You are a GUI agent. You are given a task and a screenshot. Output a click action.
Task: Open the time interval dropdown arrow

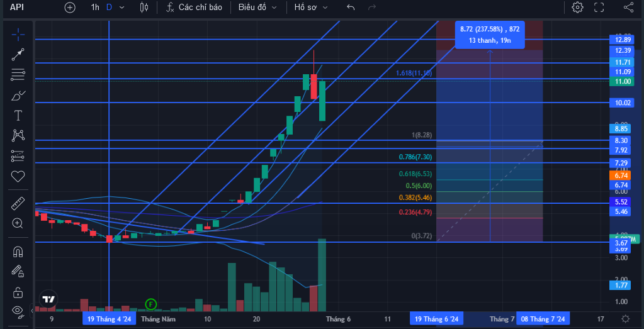click(x=121, y=8)
